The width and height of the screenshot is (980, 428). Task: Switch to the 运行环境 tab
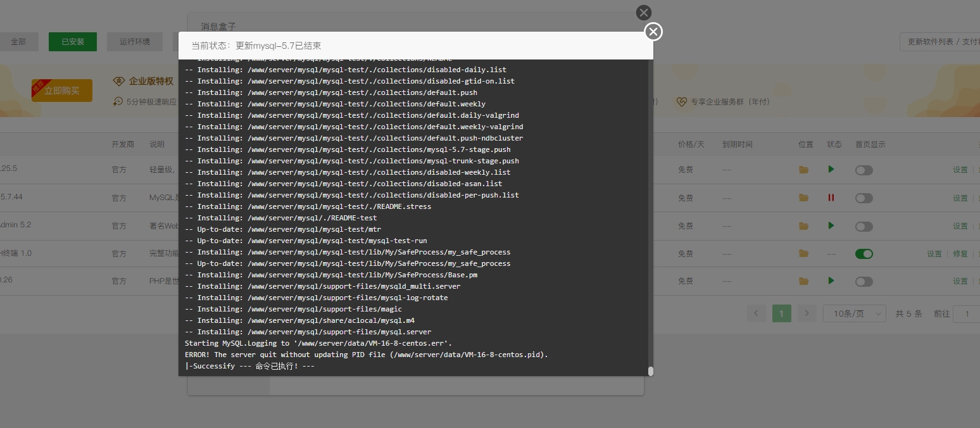pyautogui.click(x=135, y=42)
